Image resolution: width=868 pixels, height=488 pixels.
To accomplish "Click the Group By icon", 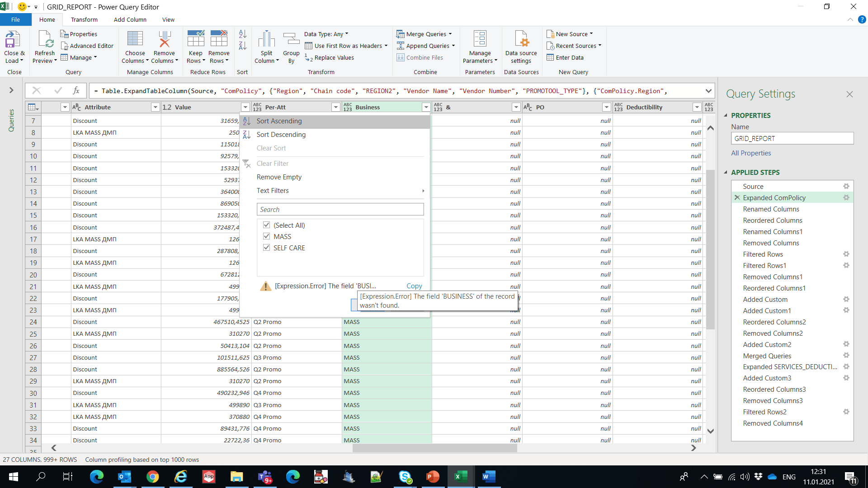I will point(291,41).
